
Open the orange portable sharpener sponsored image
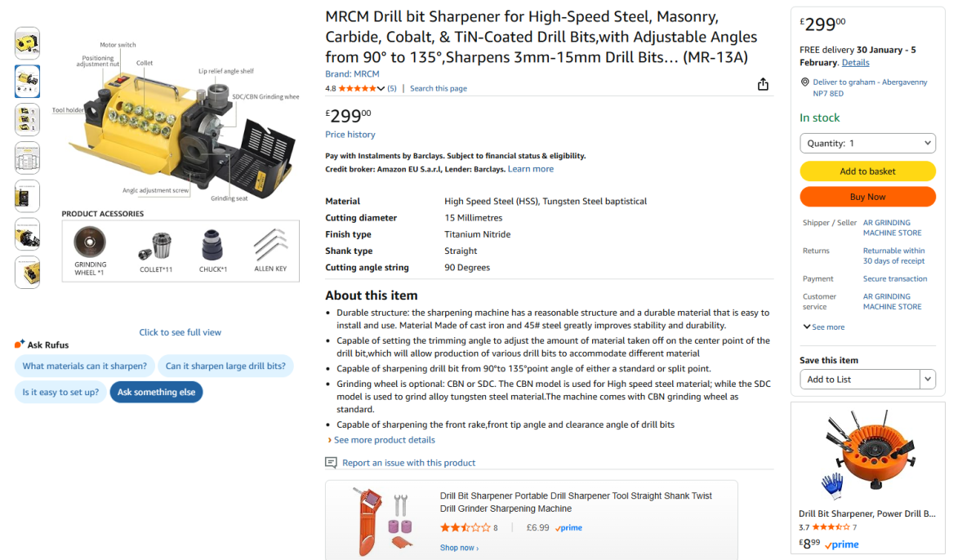tap(379, 520)
